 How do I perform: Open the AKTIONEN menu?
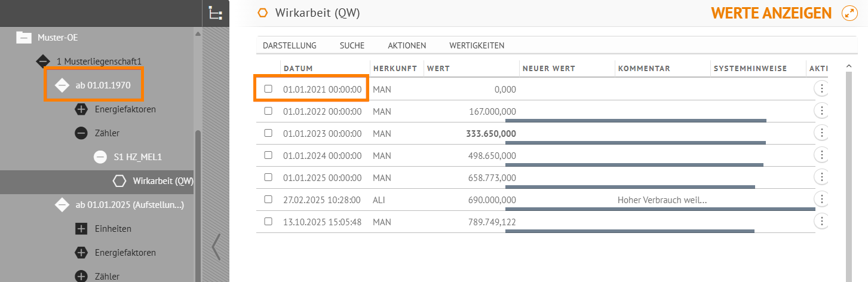[x=407, y=45]
